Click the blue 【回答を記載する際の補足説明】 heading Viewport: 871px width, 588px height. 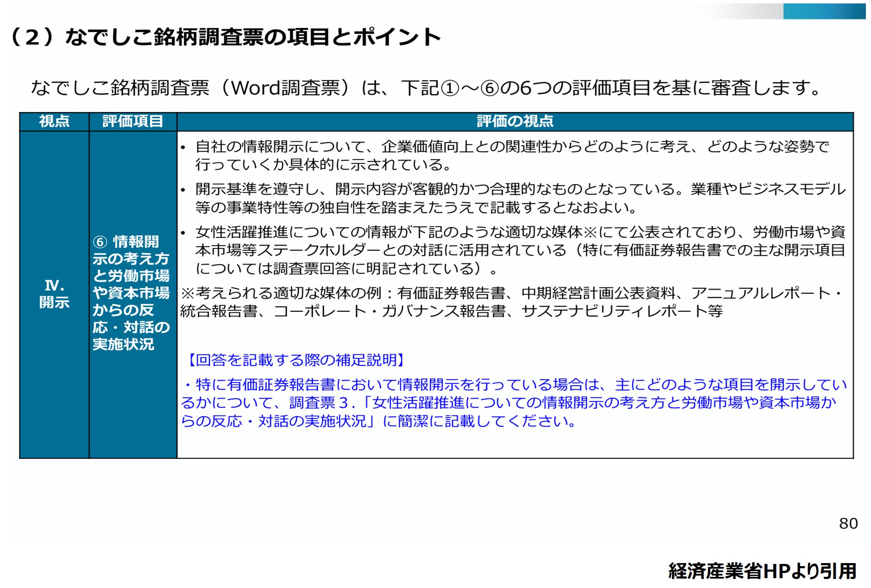point(295,360)
